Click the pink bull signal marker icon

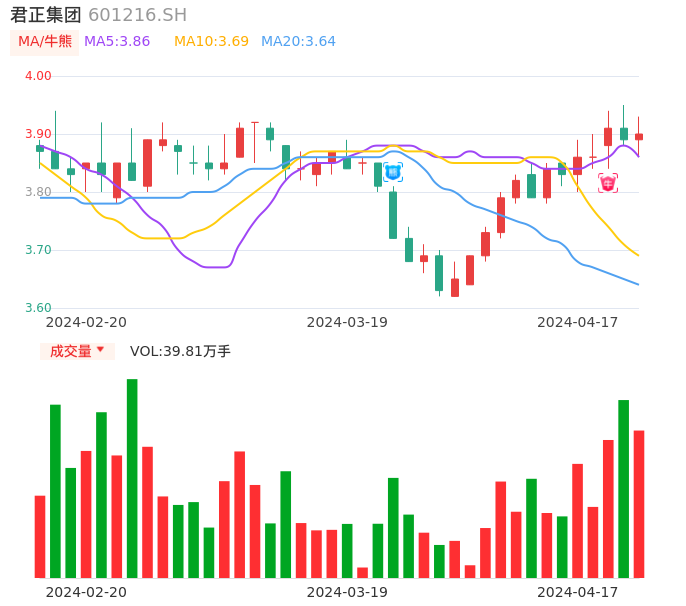click(x=608, y=183)
